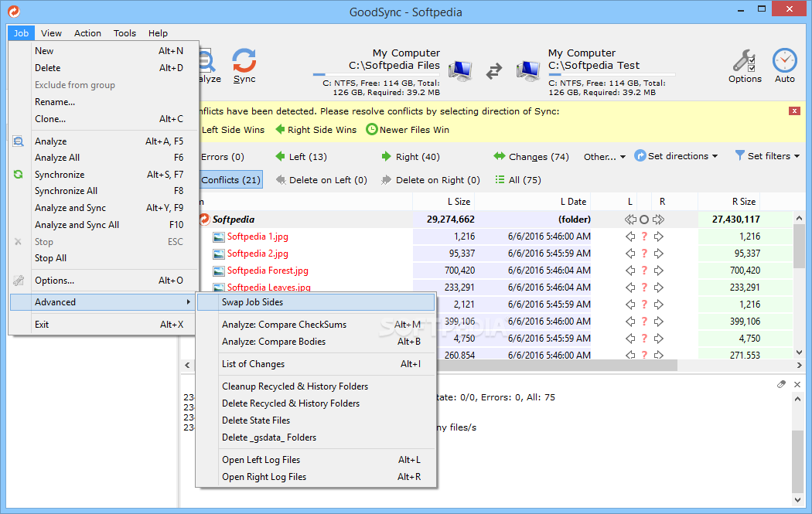Screen dimensions: 812x514
Task: Select Synchronize menu entry
Action: pos(104,175)
